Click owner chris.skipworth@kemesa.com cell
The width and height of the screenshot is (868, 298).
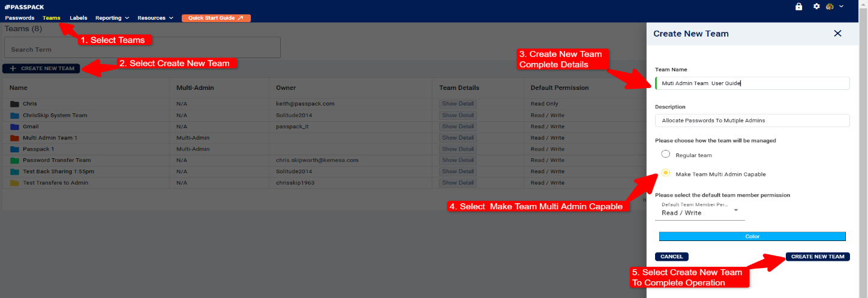[317, 160]
